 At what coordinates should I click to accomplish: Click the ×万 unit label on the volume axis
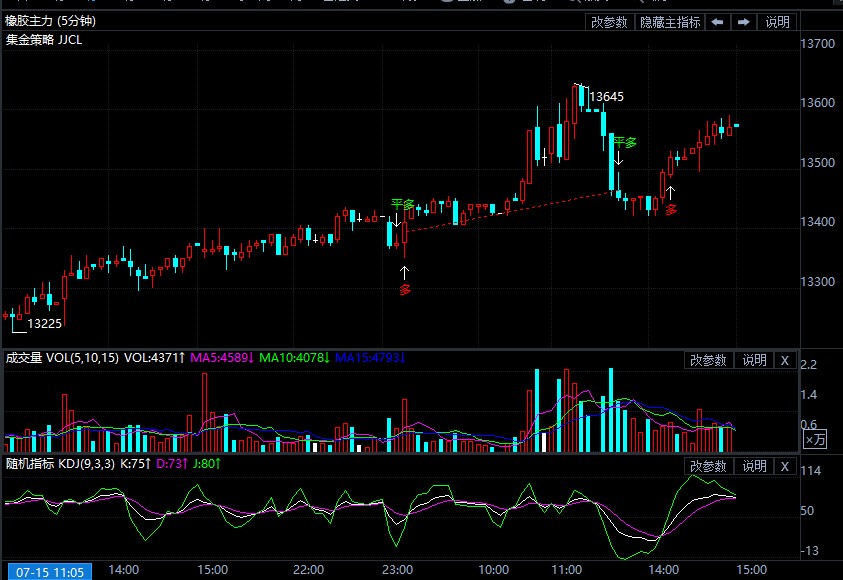pos(815,438)
